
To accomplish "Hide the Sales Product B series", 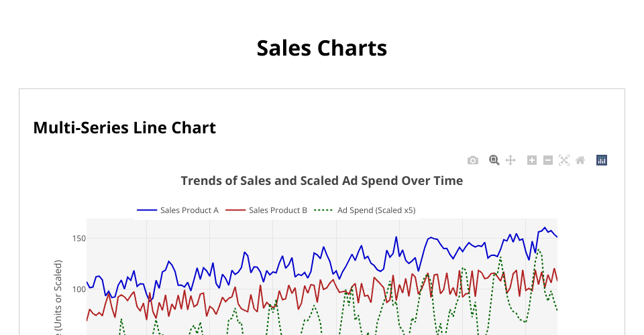I will click(x=278, y=210).
